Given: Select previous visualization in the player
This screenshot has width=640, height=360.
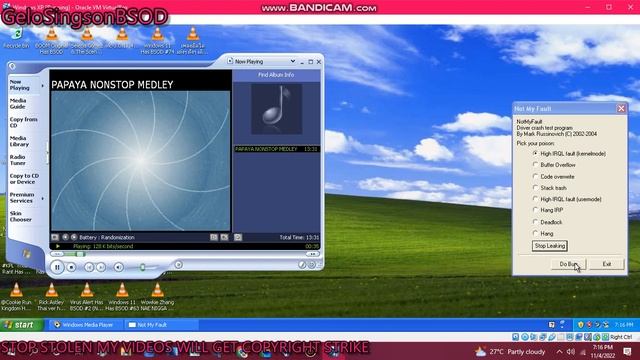Looking at the screenshot, I should 65,237.
